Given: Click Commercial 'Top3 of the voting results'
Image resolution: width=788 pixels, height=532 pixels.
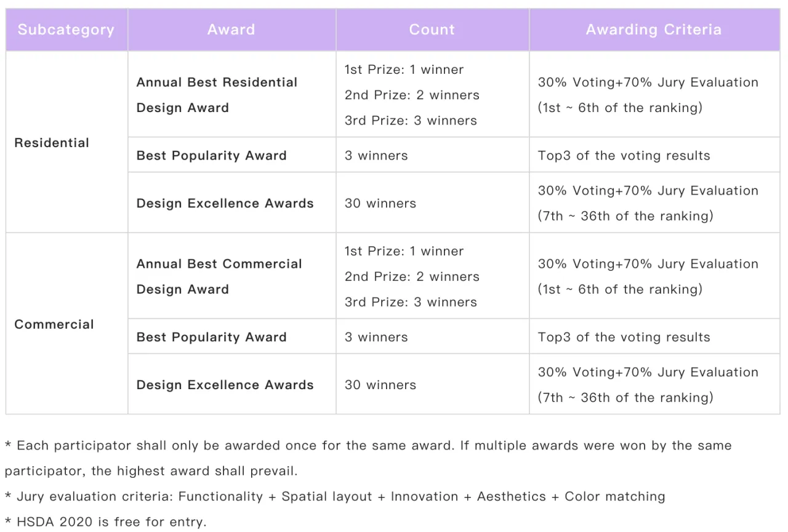Looking at the screenshot, I should pyautogui.click(x=624, y=337).
